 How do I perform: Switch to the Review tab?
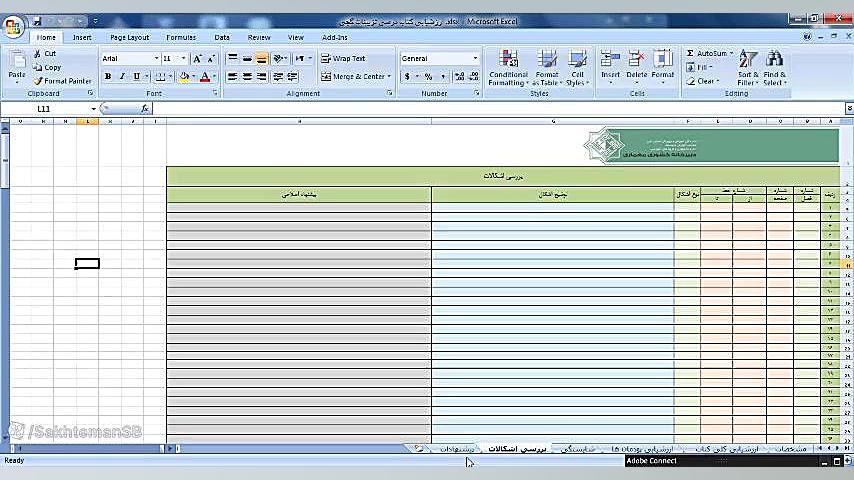pyautogui.click(x=259, y=37)
